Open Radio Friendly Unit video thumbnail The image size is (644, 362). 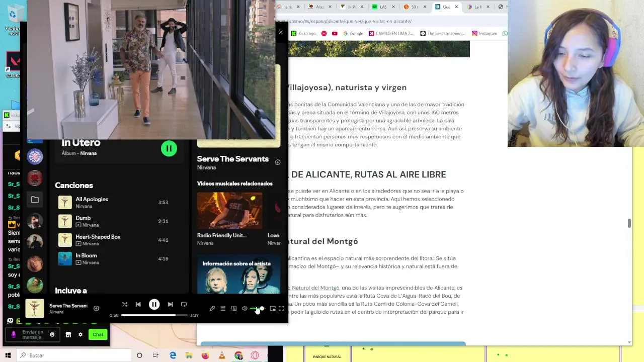(229, 211)
